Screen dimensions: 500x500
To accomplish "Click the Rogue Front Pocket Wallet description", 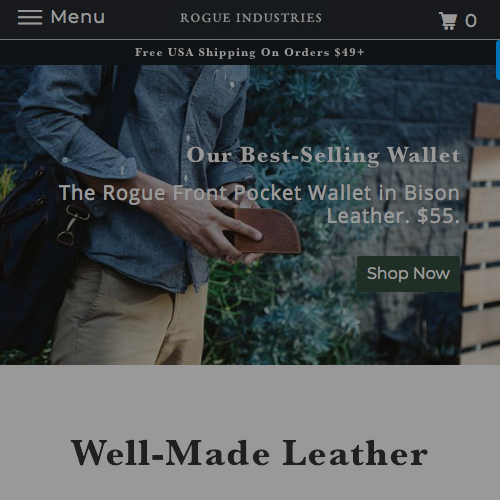I will 259,204.
